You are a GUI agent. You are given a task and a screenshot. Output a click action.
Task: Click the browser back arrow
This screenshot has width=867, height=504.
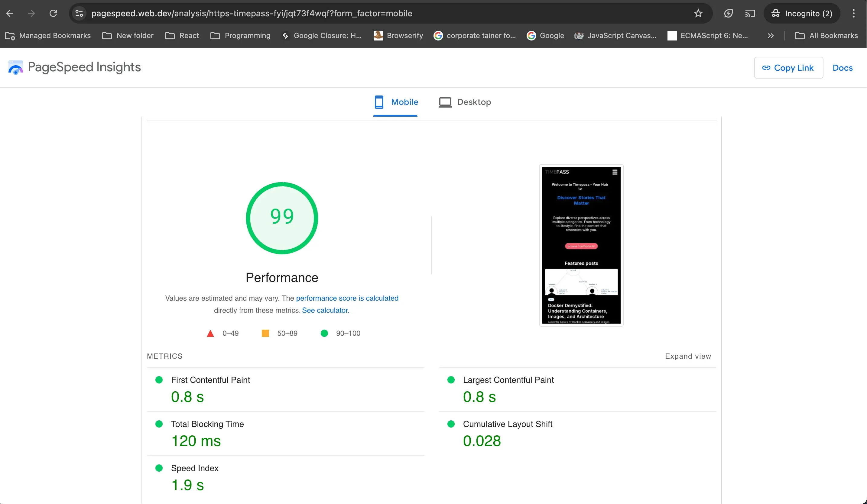pos(10,13)
